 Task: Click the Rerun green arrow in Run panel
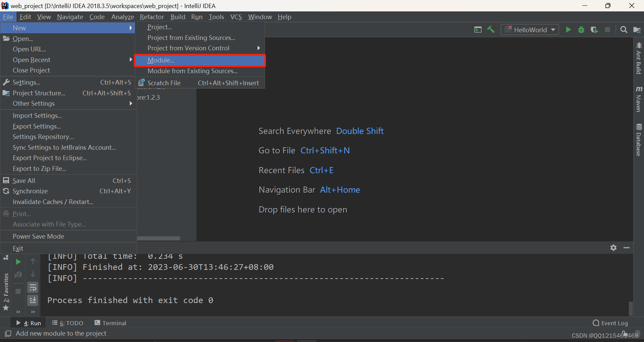[18, 262]
